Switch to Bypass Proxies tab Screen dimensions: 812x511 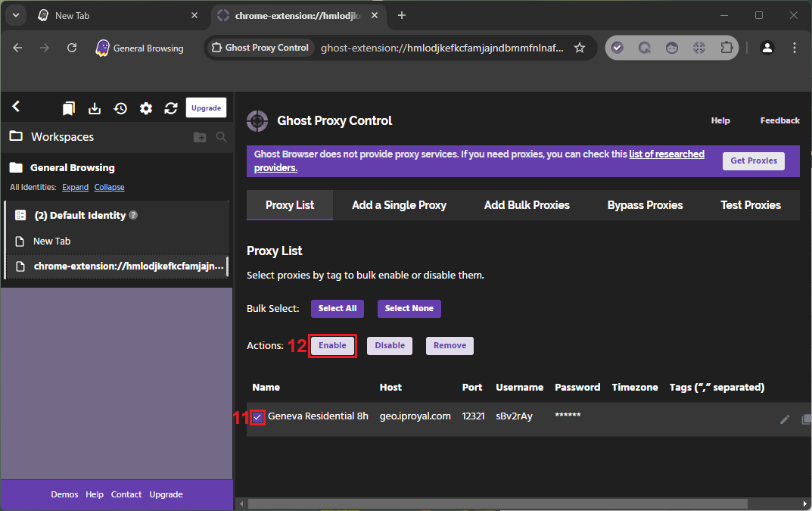(x=645, y=205)
